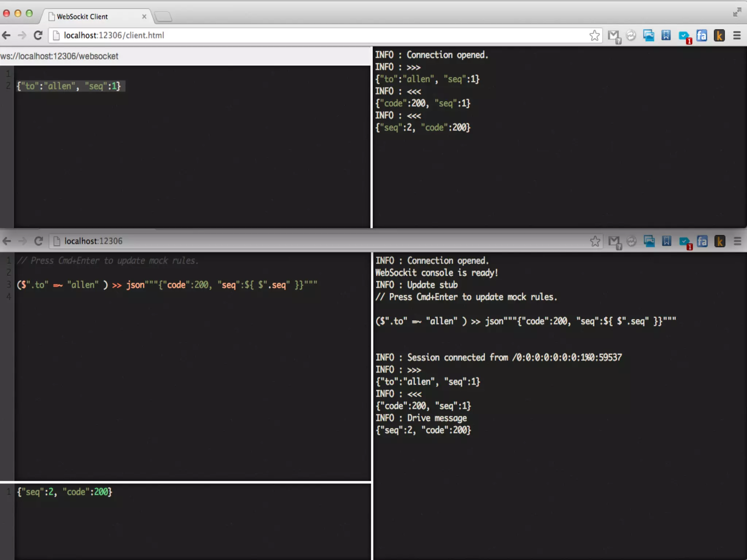
Task: Bookmark client.html with the star icon
Action: [x=594, y=35]
